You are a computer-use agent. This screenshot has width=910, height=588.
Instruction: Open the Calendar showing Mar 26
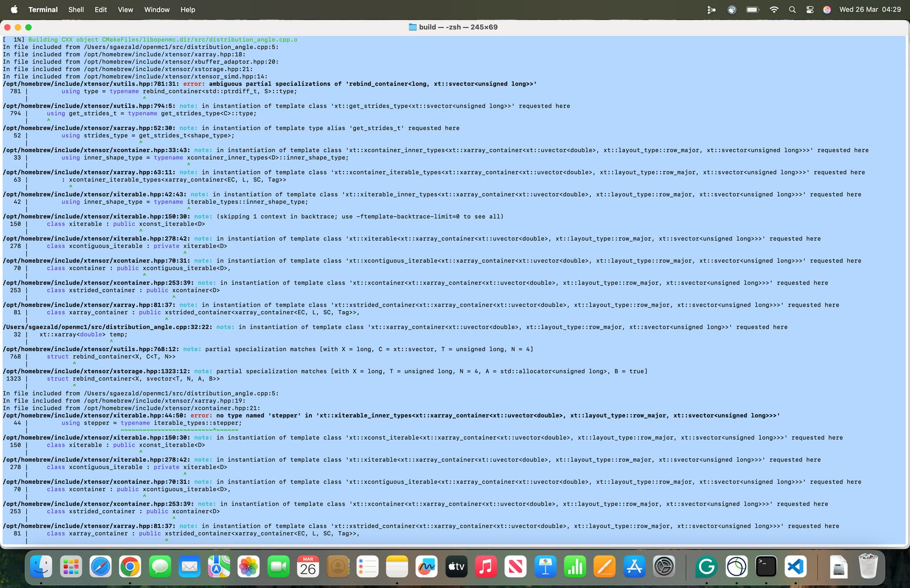click(x=308, y=567)
